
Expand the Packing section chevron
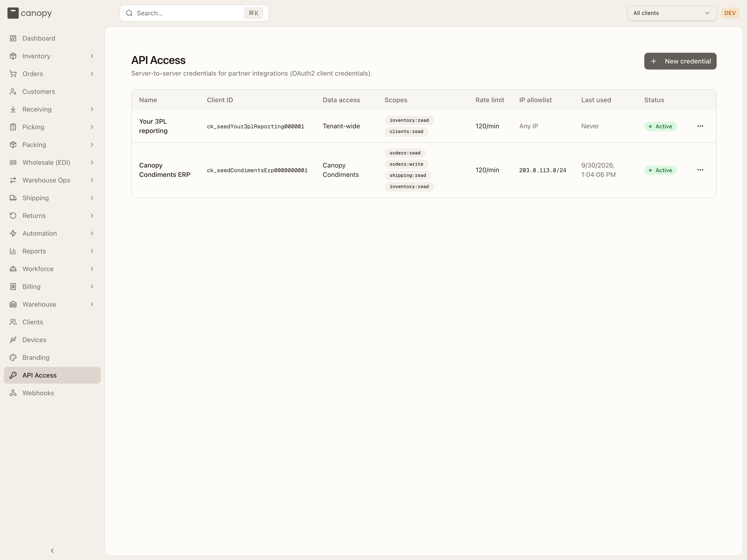[92, 145]
